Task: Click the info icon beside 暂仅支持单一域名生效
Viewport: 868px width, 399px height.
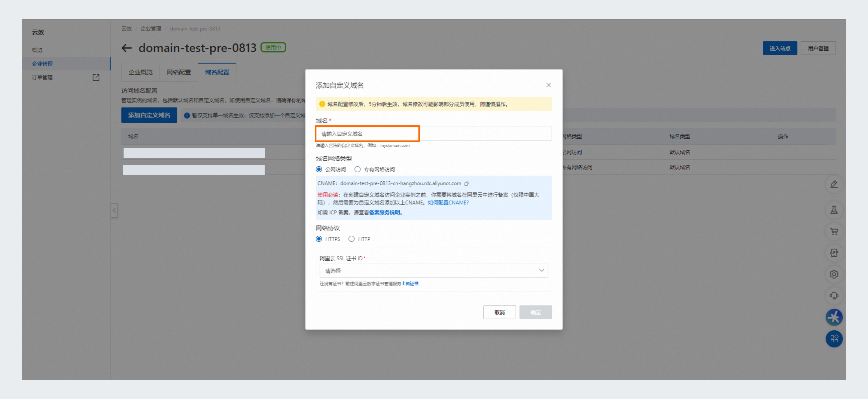Action: tap(187, 116)
